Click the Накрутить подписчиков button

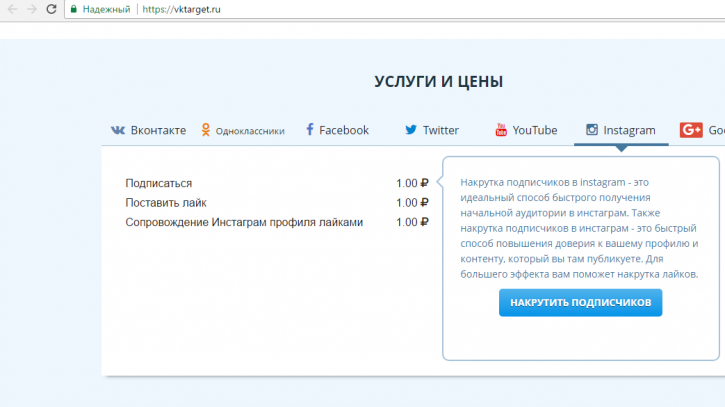pos(580,302)
